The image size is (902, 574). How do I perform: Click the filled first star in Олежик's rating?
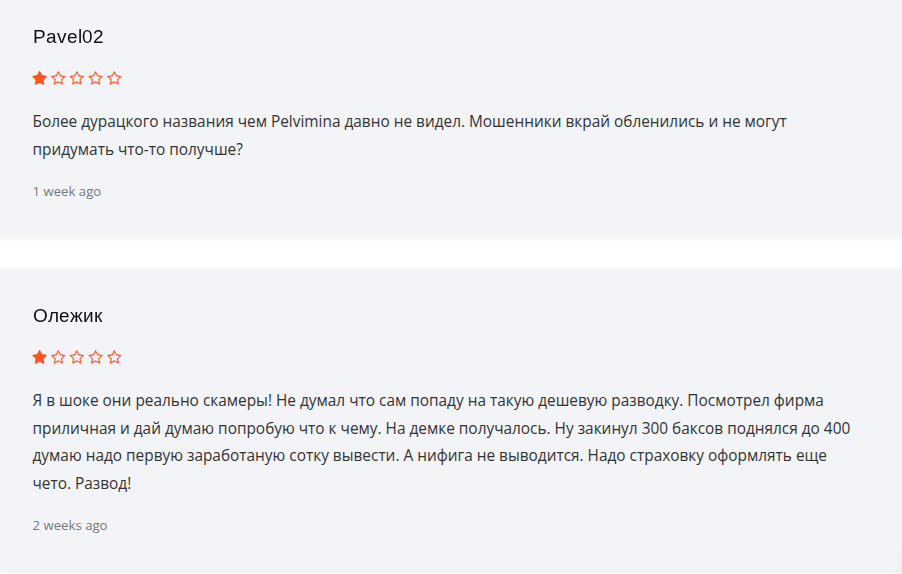click(40, 357)
